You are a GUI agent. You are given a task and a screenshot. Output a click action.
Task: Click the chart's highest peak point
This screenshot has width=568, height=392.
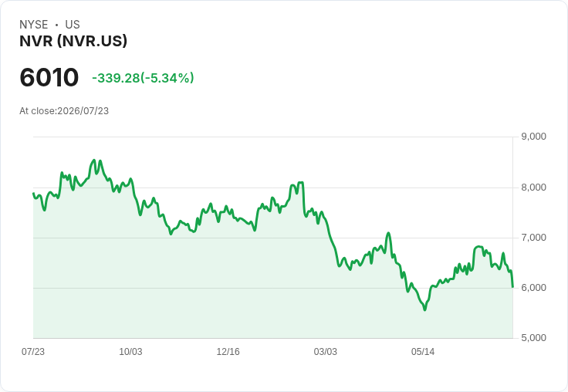click(94, 160)
